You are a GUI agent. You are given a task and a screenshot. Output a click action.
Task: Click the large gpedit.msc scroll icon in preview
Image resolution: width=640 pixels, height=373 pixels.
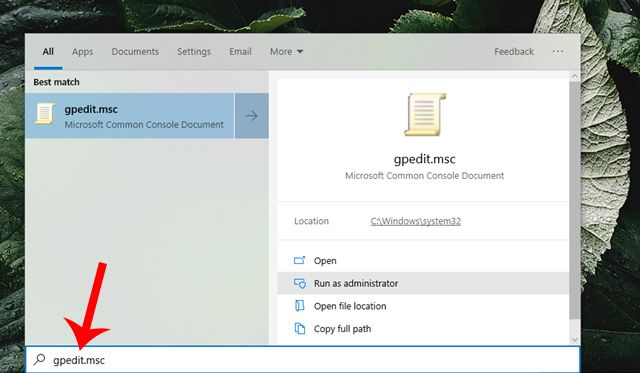(425, 114)
